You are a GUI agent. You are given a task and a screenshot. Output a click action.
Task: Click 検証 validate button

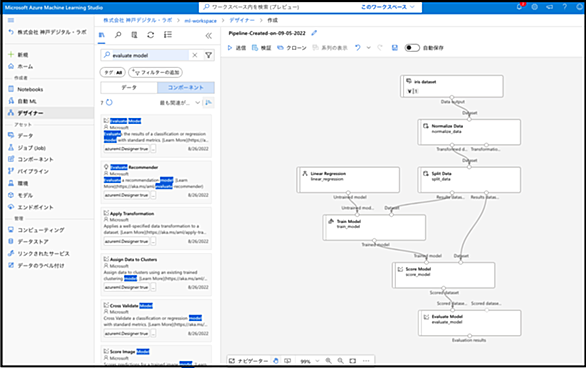click(x=262, y=48)
